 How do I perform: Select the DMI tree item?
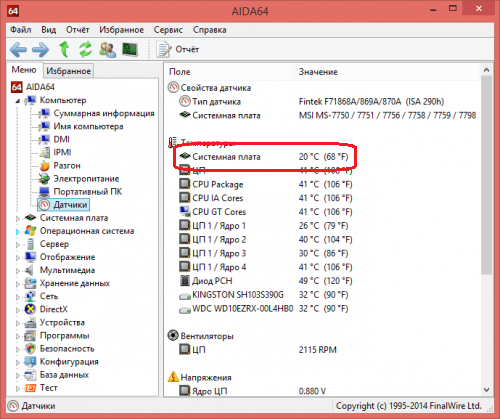click(x=62, y=139)
